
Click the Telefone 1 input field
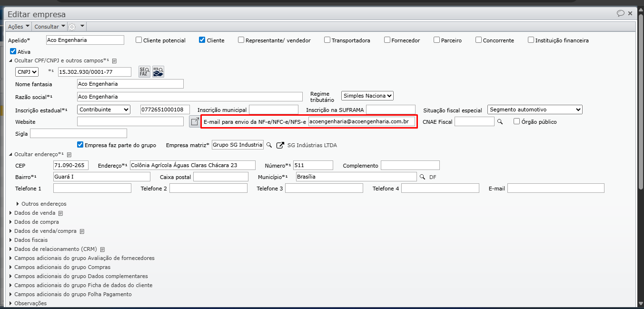[92, 188]
